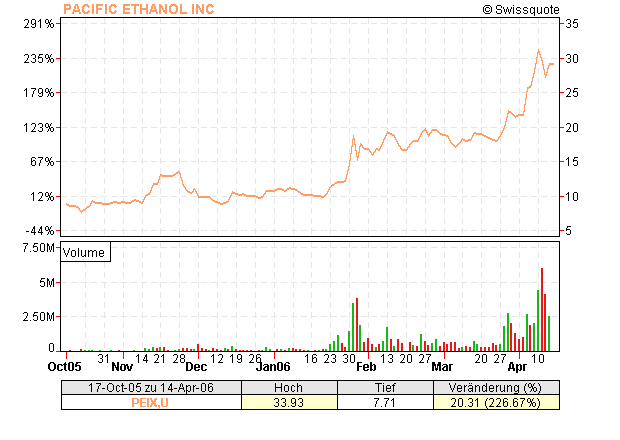Screen dimensions: 620x440
Task: Click the 235% axis label
Action: (38, 59)
